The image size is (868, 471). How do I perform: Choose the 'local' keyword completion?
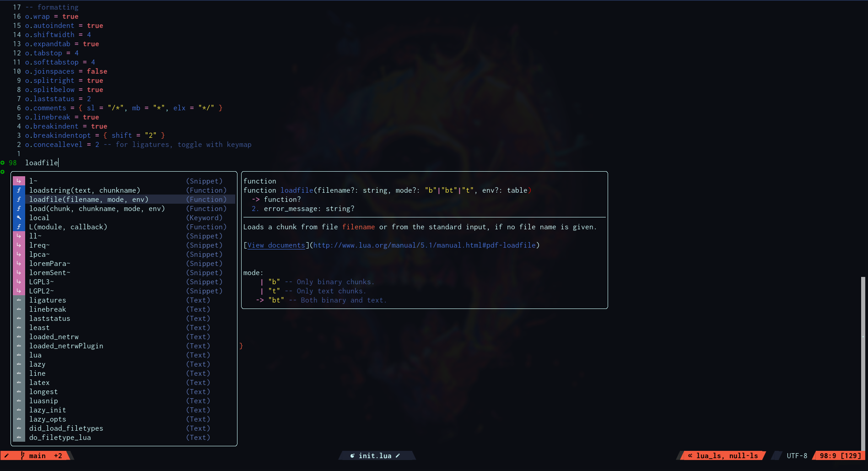point(124,218)
